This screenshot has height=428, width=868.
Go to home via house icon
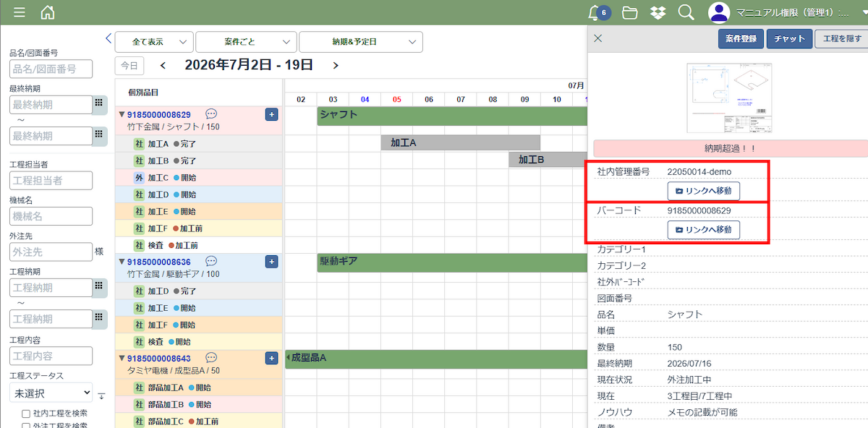pos(48,12)
